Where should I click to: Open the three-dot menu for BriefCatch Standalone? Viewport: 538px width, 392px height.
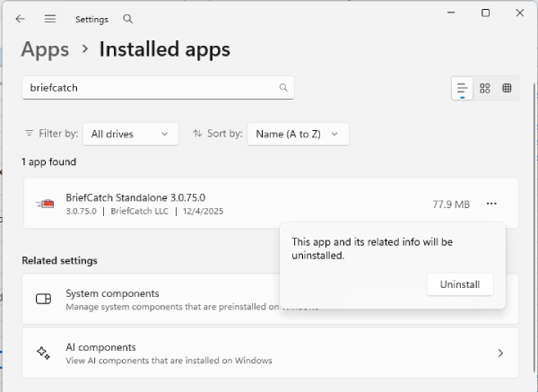(491, 204)
